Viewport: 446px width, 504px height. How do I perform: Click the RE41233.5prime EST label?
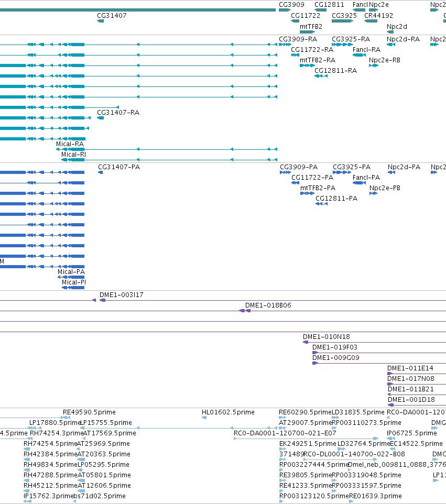click(x=306, y=486)
